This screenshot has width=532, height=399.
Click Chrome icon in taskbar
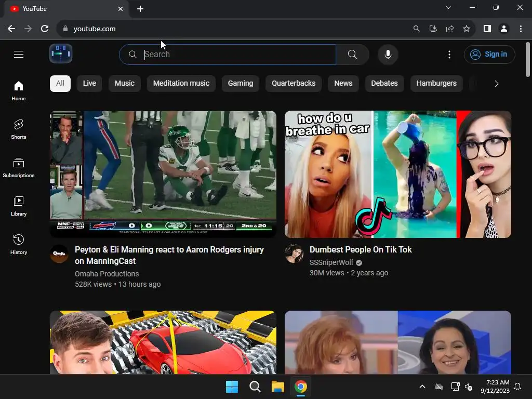[301, 387]
